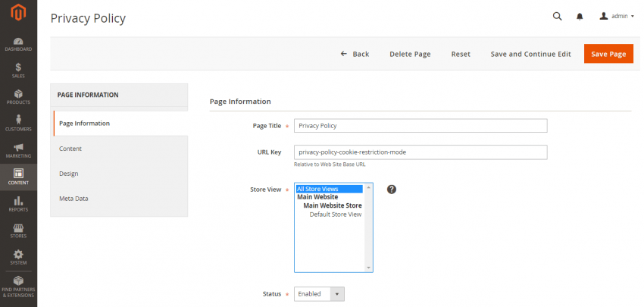Open the Reports menu
Screen dimensions: 644x307
pyautogui.click(x=18, y=204)
